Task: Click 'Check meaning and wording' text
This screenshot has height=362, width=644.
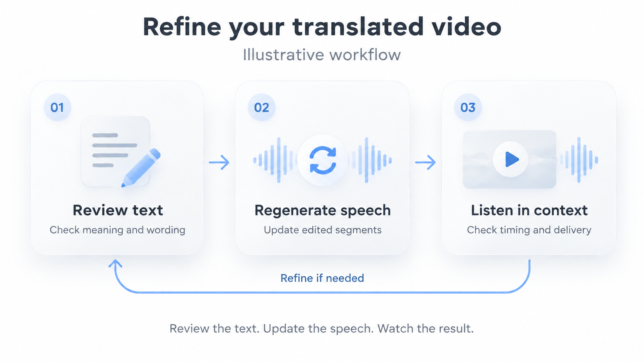Action: (x=117, y=230)
